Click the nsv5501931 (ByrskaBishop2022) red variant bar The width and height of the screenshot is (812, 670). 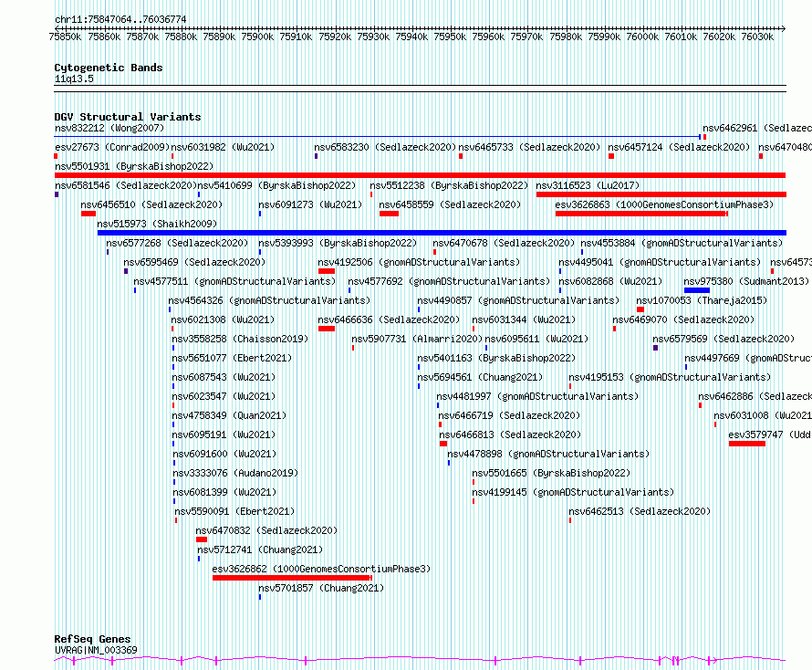coord(420,175)
